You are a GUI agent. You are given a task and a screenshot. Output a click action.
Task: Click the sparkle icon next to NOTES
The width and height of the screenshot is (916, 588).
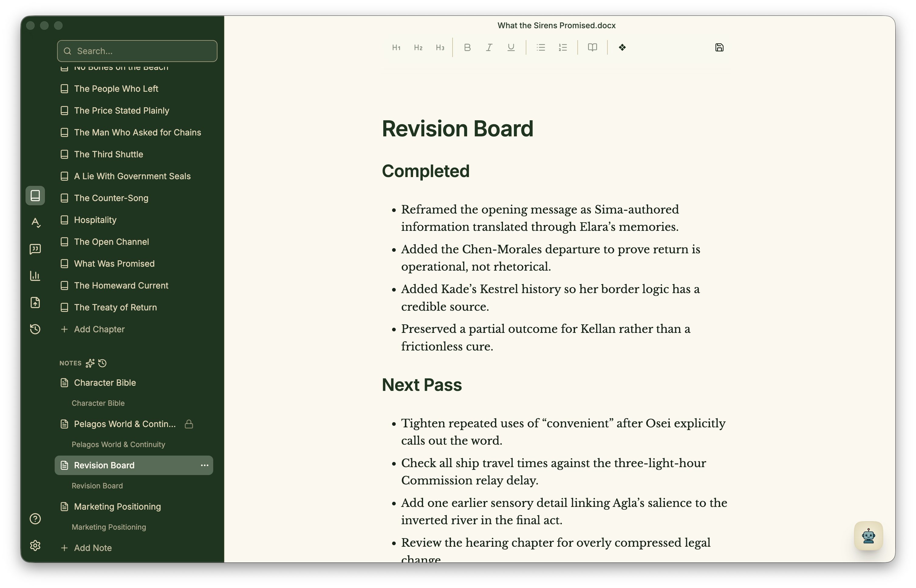coord(90,363)
